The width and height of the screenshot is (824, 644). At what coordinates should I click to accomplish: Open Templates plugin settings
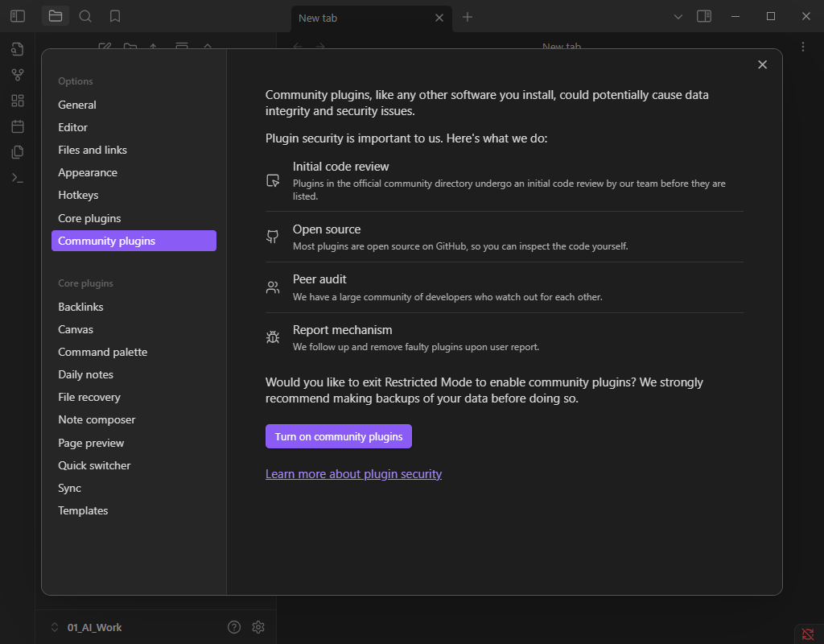click(x=134, y=511)
